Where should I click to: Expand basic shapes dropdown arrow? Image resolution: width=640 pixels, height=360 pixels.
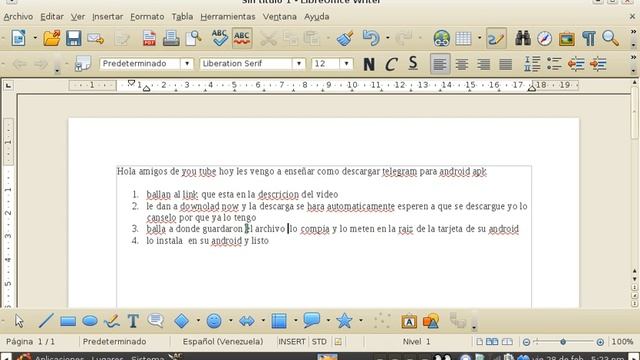(x=198, y=321)
